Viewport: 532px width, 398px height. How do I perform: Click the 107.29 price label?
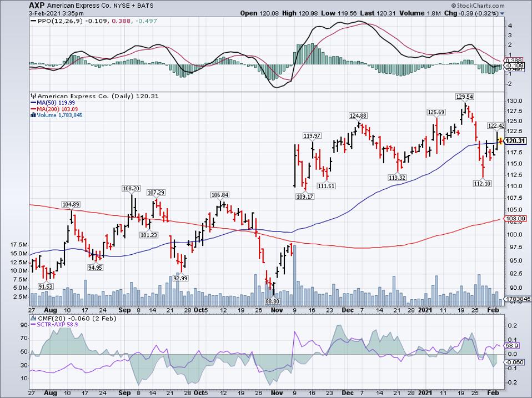(x=155, y=193)
